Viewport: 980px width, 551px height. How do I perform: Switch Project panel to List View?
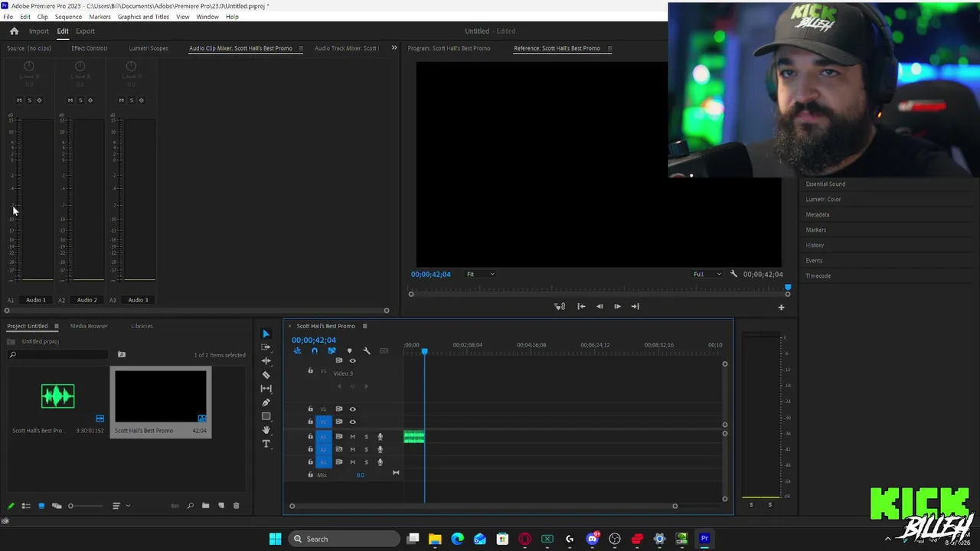[25, 506]
